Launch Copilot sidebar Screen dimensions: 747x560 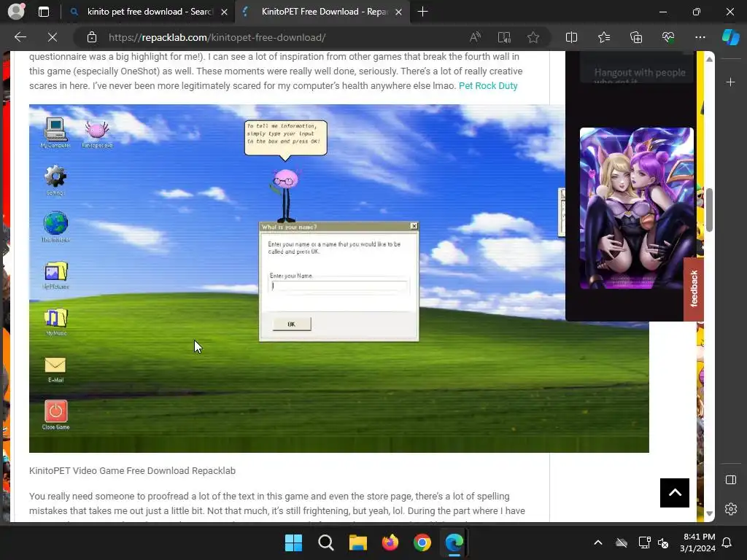click(730, 37)
